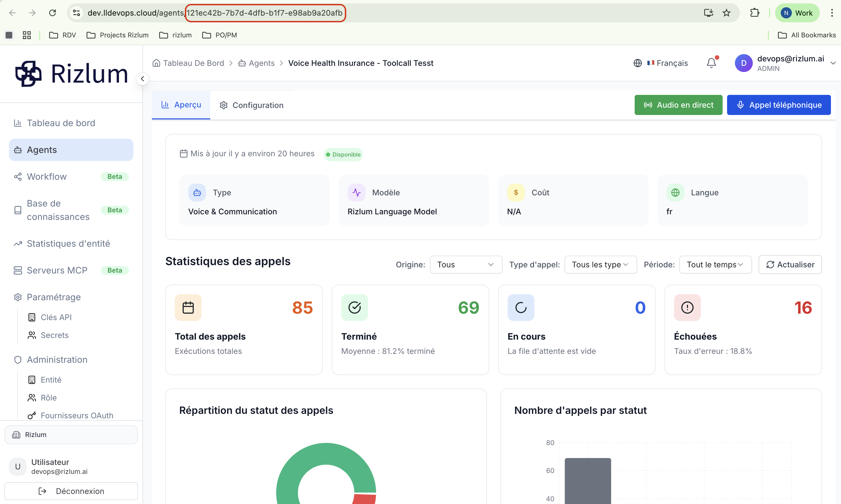Click the install app icon in address bar
The height and width of the screenshot is (504, 841).
pos(708,13)
